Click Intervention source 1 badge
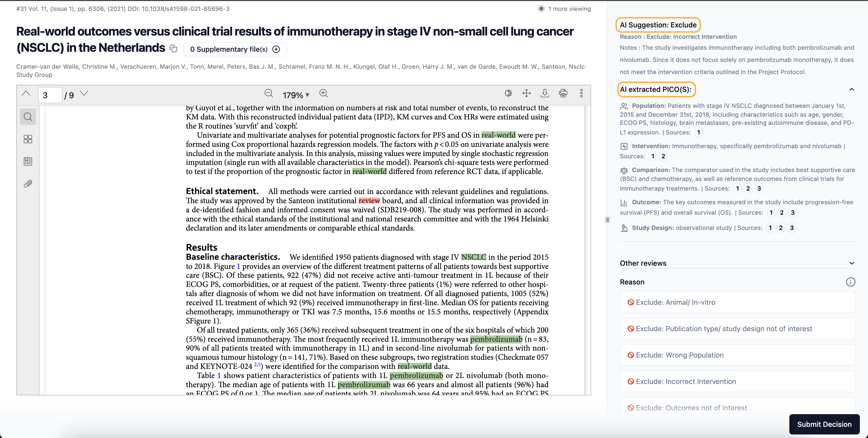 click(x=653, y=156)
